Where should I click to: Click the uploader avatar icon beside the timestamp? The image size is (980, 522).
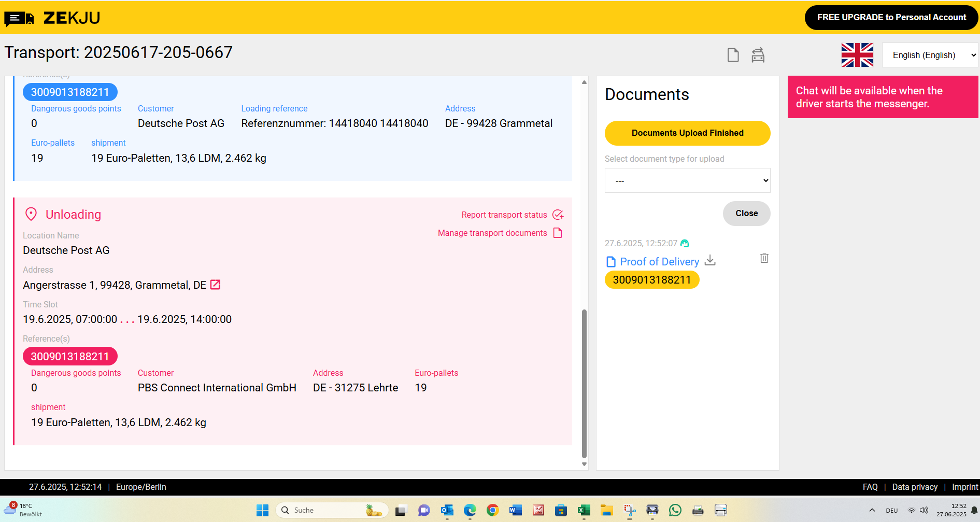pyautogui.click(x=685, y=244)
